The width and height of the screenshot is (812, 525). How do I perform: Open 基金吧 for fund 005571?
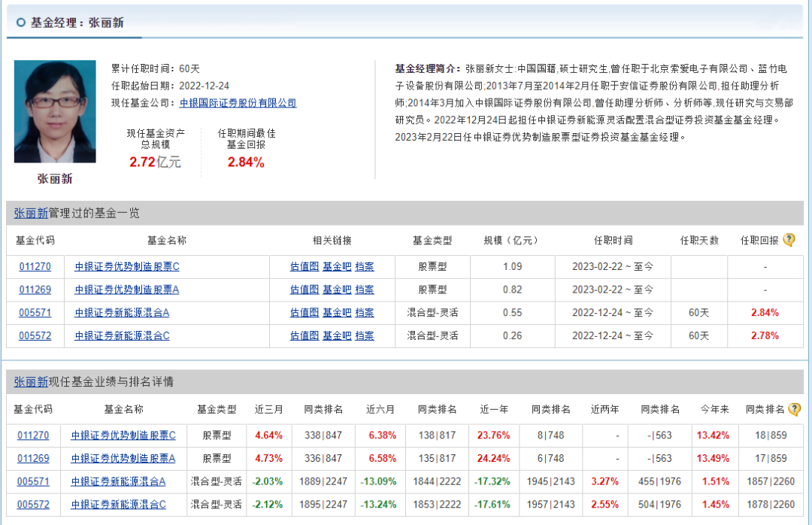click(x=337, y=312)
